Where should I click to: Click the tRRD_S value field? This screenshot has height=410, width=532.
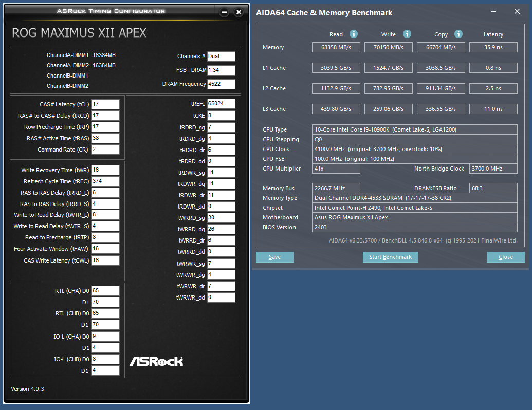(105, 204)
